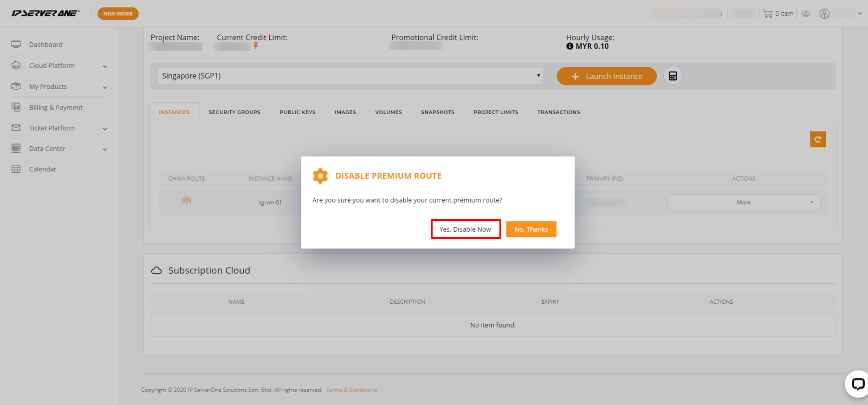
Task: Confirm with Yes, Disable Now button
Action: click(x=465, y=229)
